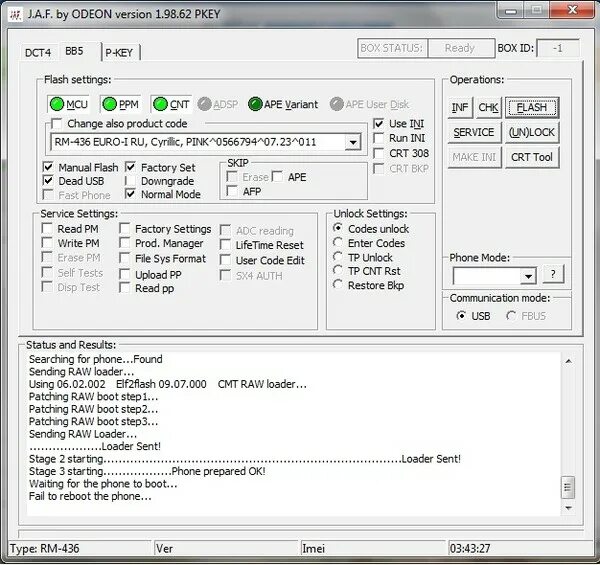
Task: Tick the Factory Settings service checkbox
Action: point(125,228)
